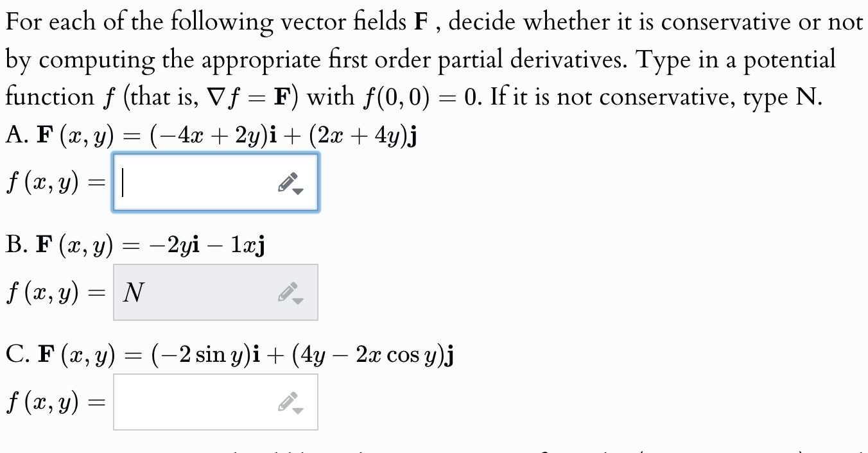
Task: Expand the small arrow beside part B's pencil
Action: 298,300
